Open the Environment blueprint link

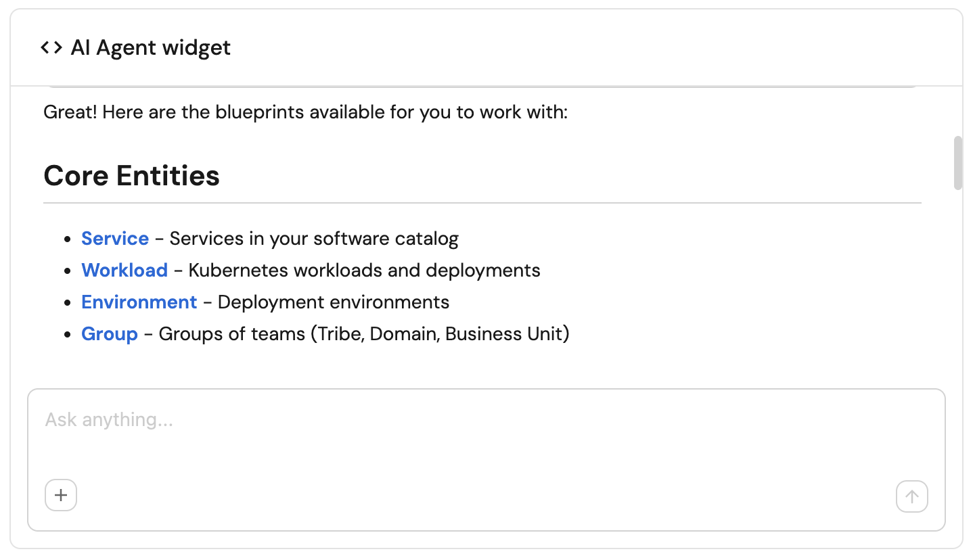[x=139, y=302]
